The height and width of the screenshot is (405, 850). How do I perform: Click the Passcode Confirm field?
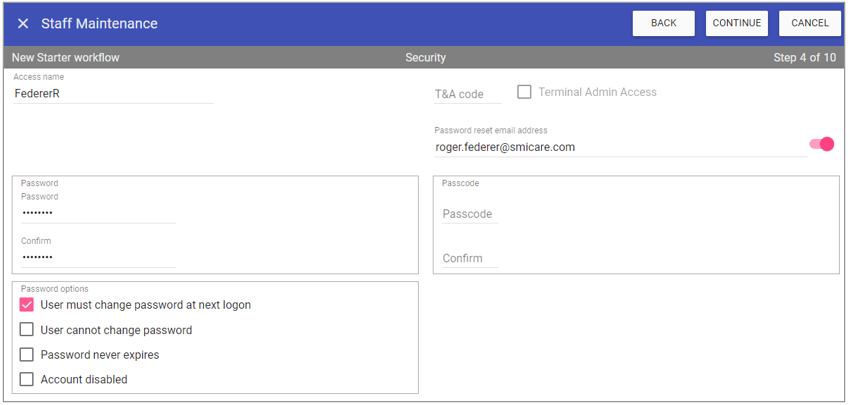[x=469, y=259]
